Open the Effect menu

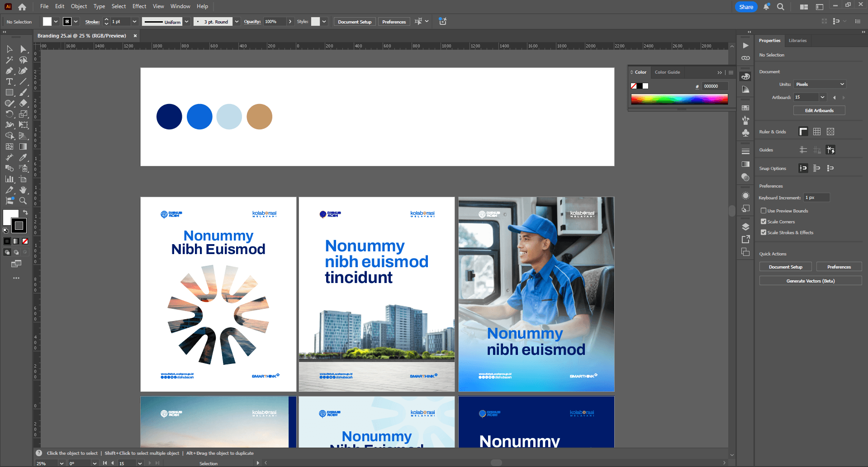(139, 6)
